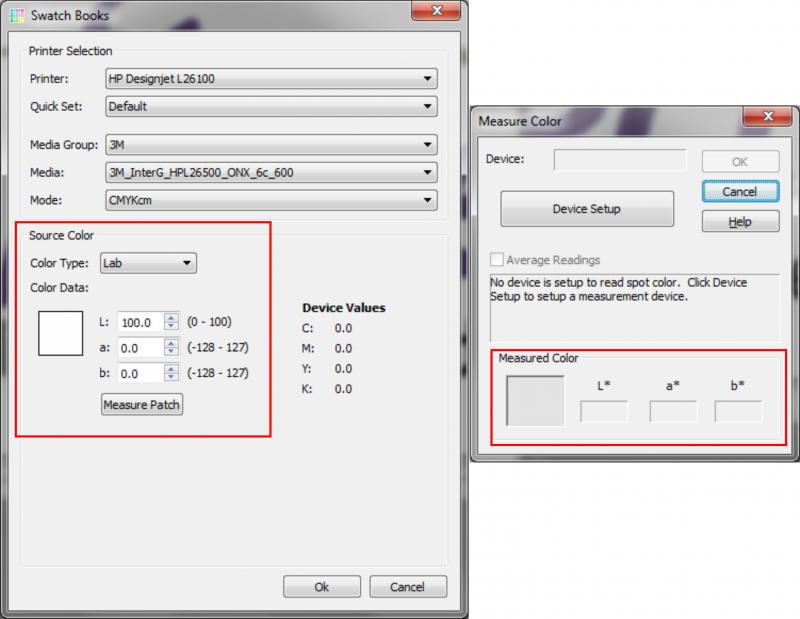Click the Device field in Measure Color
Image resolution: width=800 pixels, height=619 pixels.
(620, 160)
